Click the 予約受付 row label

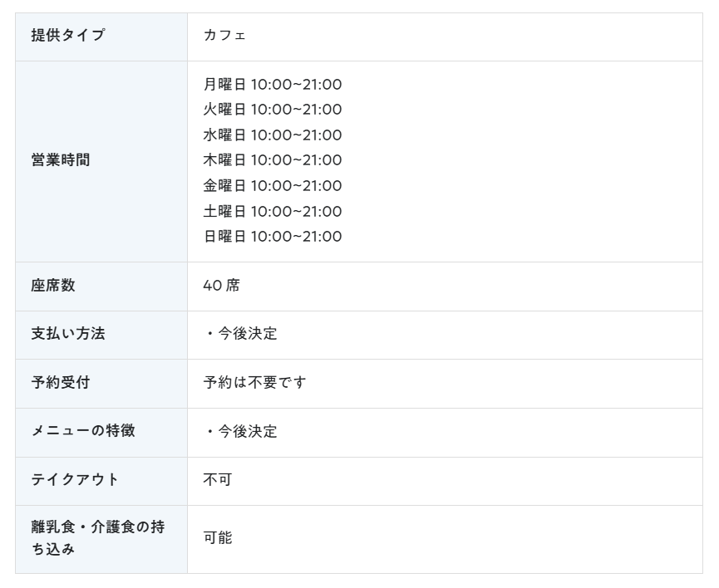[61, 382]
